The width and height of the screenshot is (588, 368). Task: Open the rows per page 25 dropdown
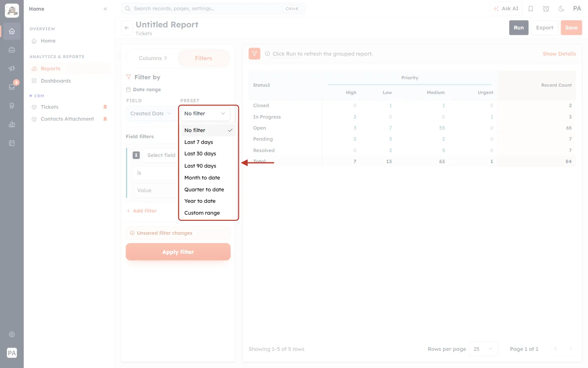[x=483, y=349]
